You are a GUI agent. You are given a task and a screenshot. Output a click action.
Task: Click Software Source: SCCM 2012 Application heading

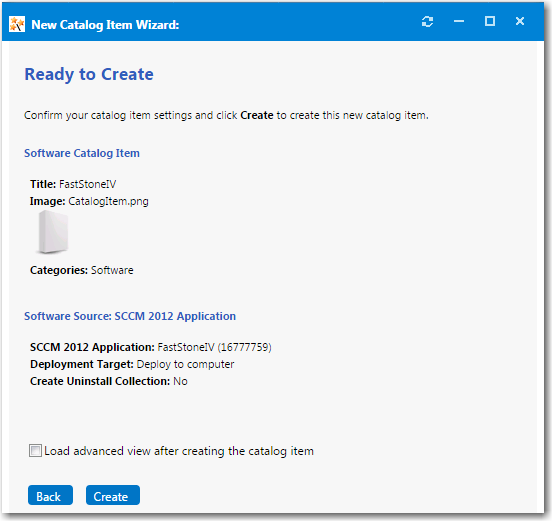tap(130, 316)
